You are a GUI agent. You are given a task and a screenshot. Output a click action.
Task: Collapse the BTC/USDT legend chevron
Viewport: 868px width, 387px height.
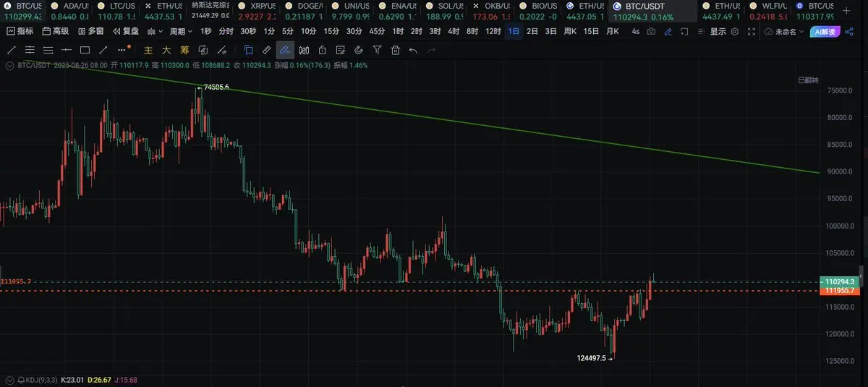pos(9,65)
